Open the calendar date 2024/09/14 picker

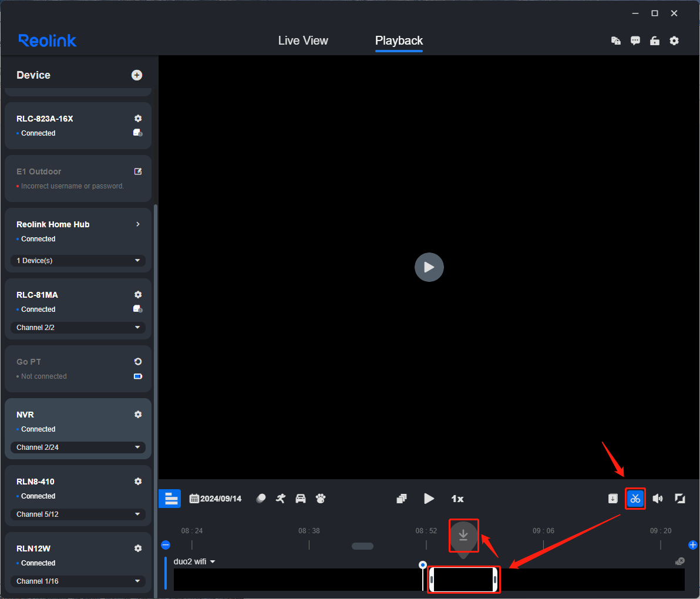[215, 499]
